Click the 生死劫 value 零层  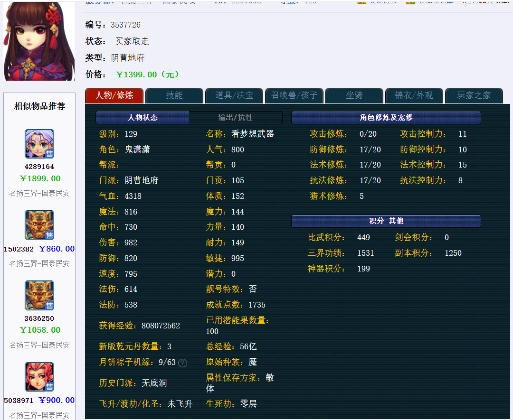click(248, 404)
